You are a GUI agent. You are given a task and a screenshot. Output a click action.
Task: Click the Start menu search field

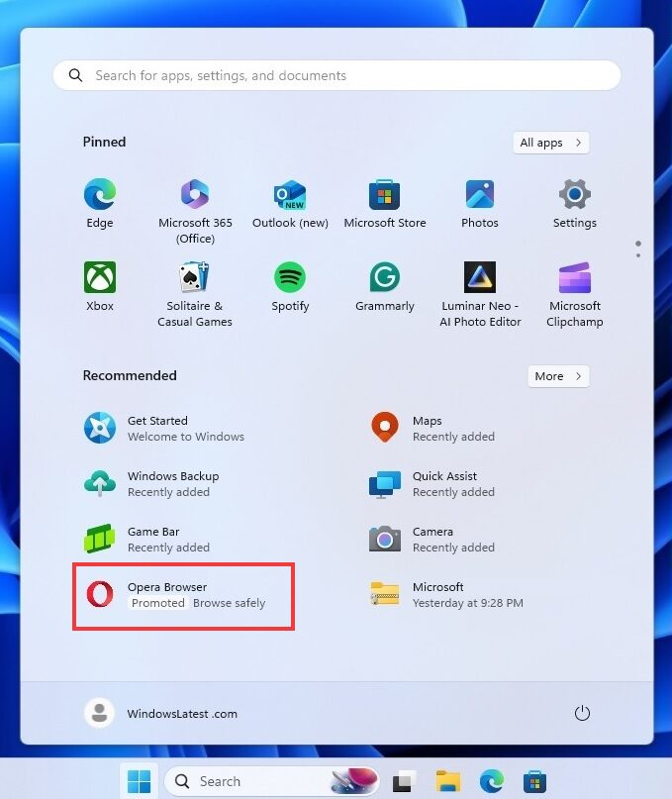[336, 75]
